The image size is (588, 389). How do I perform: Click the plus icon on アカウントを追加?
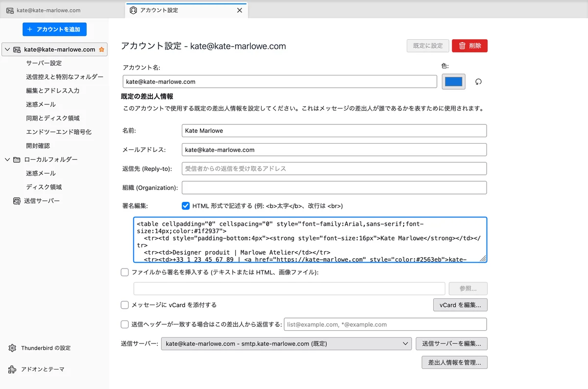click(x=30, y=29)
